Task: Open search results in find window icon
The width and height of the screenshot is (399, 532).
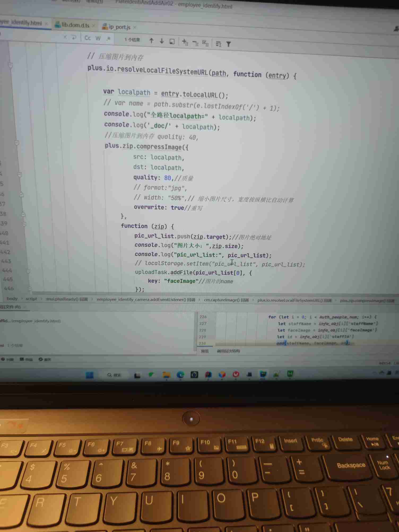Action: tap(172, 42)
